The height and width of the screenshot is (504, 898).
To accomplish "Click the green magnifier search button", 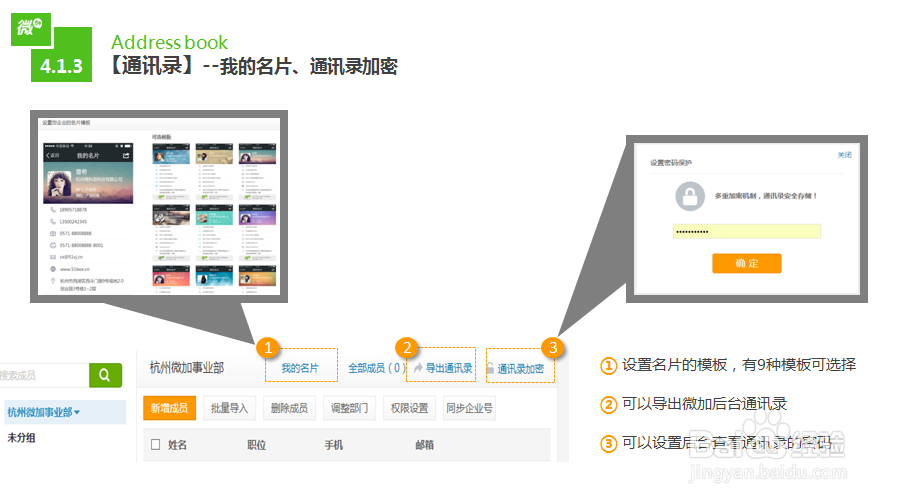I will click(105, 375).
